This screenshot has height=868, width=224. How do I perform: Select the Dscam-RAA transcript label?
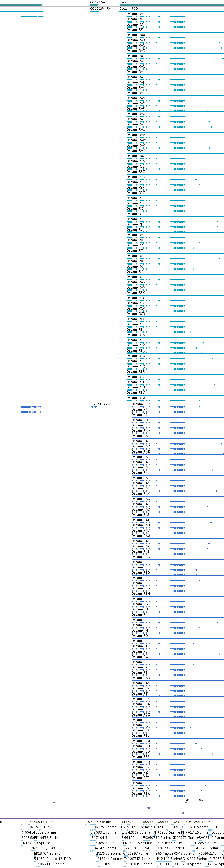click(136, 35)
